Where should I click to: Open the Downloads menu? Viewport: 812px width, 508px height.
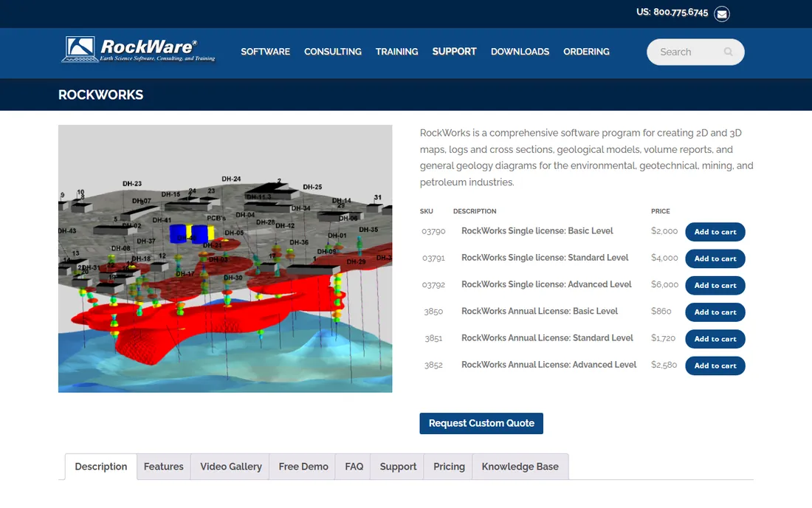(x=520, y=52)
